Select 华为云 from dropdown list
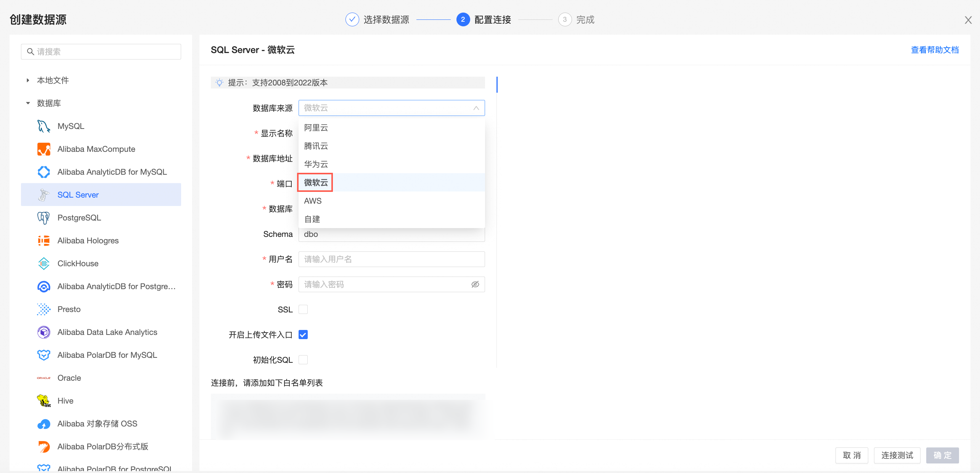980x473 pixels. click(392, 164)
